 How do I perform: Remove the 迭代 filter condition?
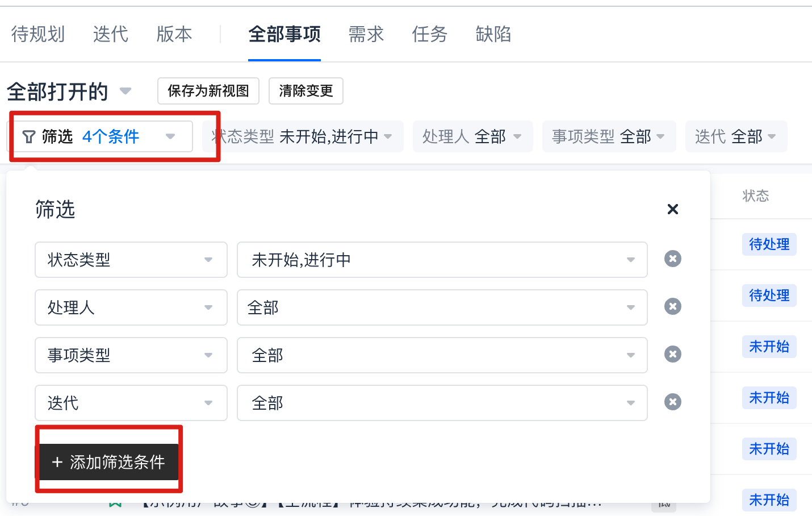673,402
